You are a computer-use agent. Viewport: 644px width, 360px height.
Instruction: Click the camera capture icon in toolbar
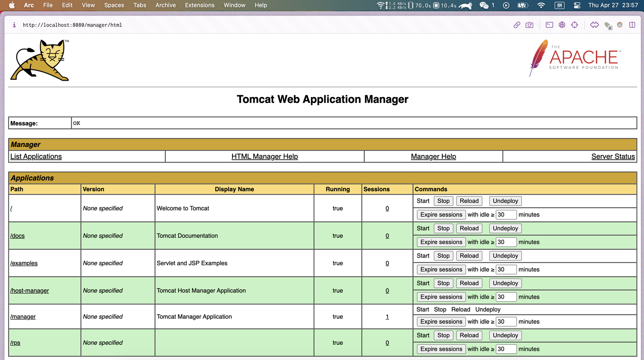click(530, 25)
